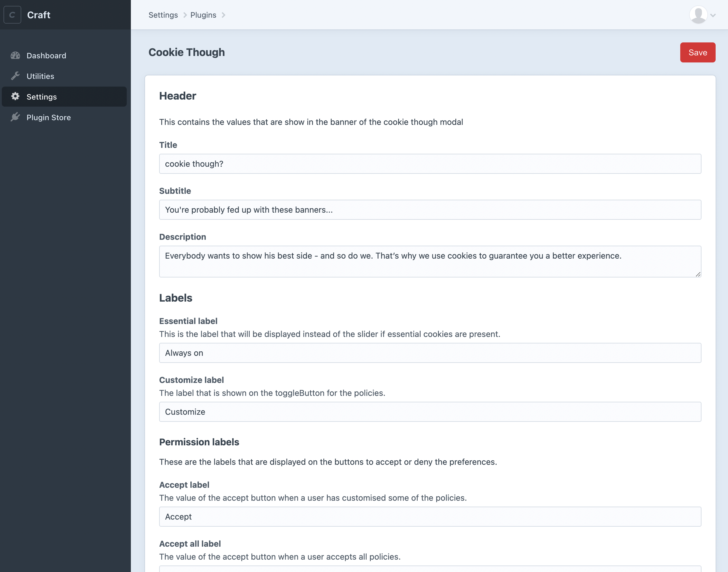Click the Essential label input field
728x572 pixels.
[430, 353]
